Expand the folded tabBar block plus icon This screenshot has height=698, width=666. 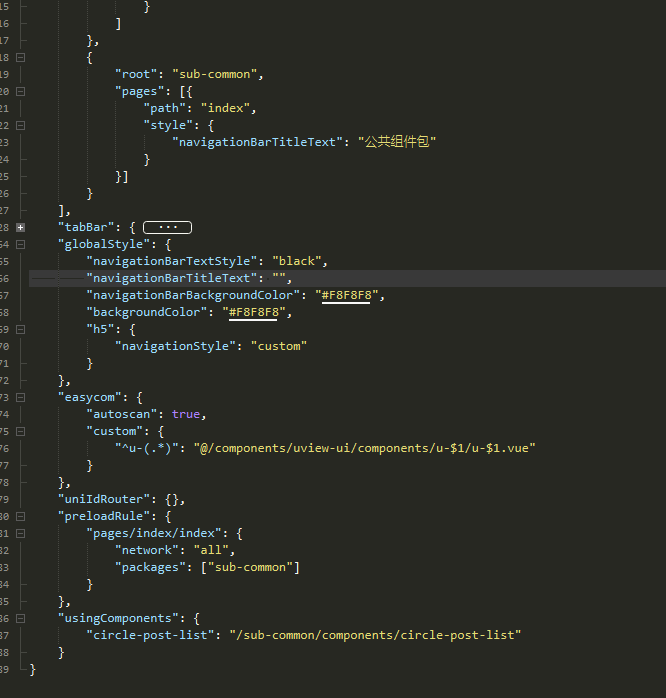(20, 227)
